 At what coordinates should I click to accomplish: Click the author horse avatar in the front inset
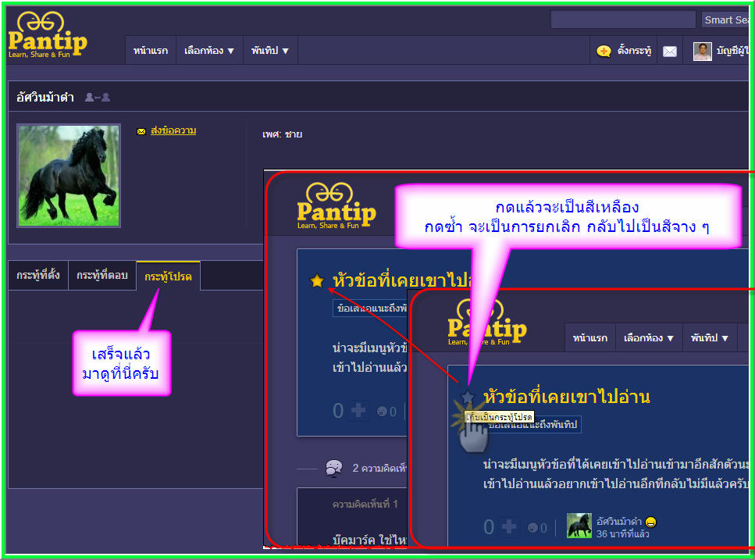pyautogui.click(x=579, y=526)
